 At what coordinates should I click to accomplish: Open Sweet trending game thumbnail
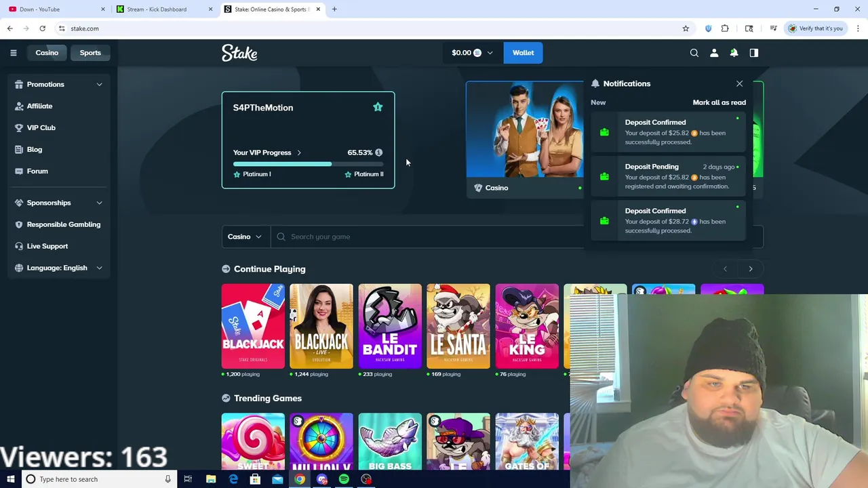253,442
